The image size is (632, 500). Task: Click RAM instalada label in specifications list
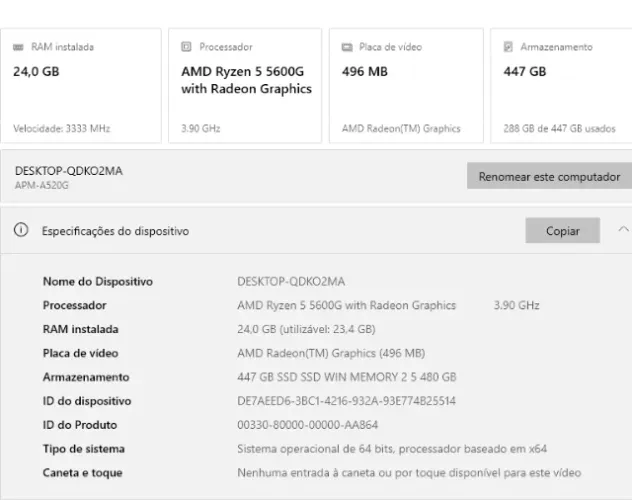point(81,329)
